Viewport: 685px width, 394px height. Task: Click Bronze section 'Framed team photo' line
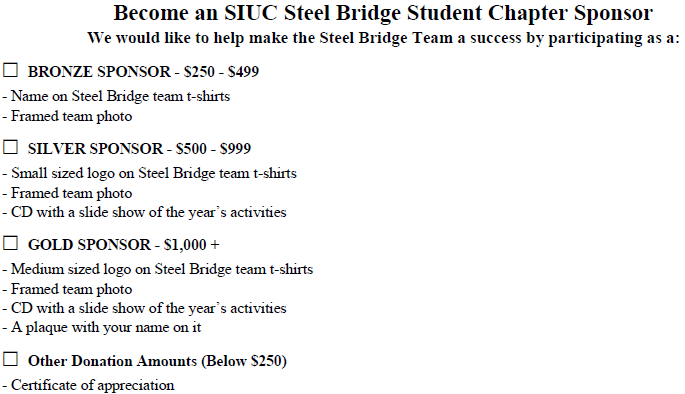pyautogui.click(x=67, y=116)
